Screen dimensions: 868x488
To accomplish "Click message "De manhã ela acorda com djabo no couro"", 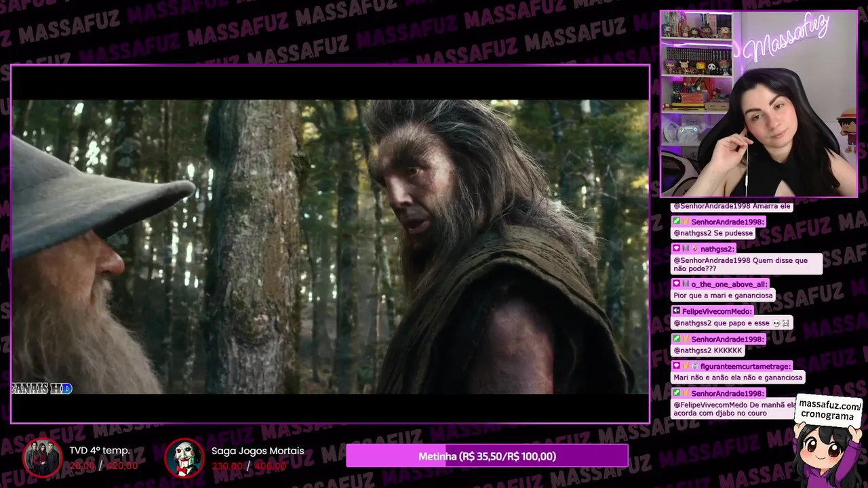I will [734, 409].
